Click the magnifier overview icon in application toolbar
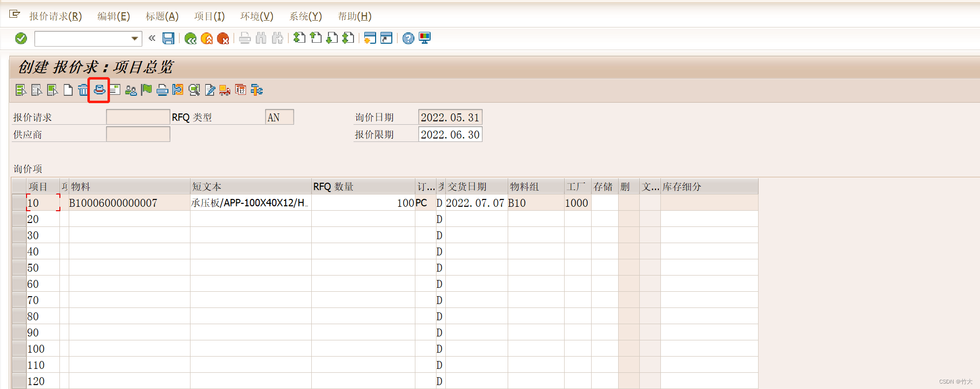 tap(194, 90)
